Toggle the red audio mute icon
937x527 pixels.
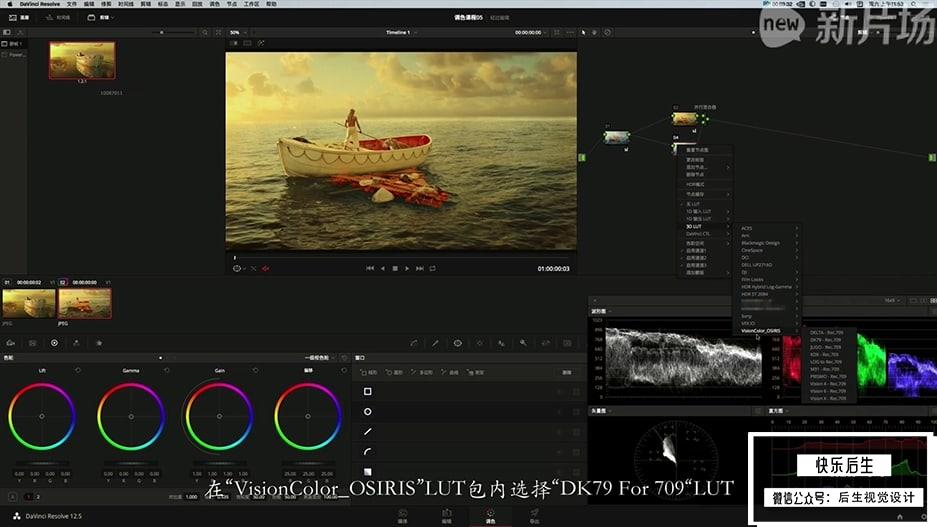pyautogui.click(x=265, y=269)
